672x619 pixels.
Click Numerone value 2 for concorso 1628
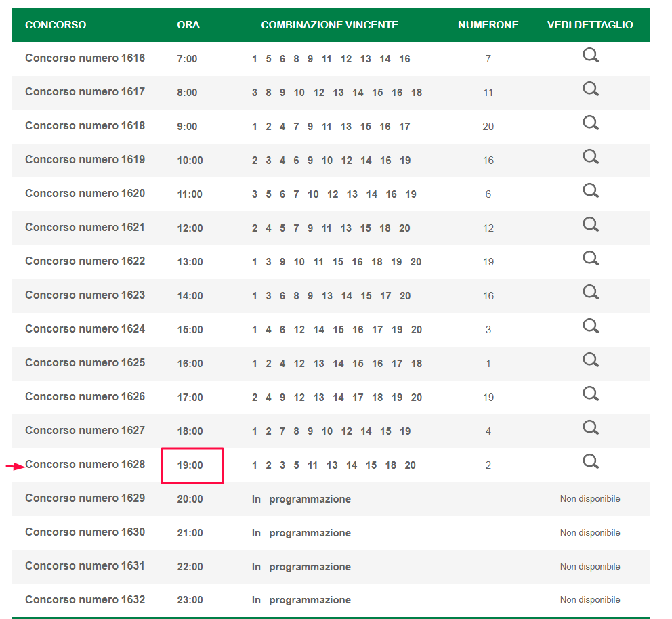click(x=488, y=465)
